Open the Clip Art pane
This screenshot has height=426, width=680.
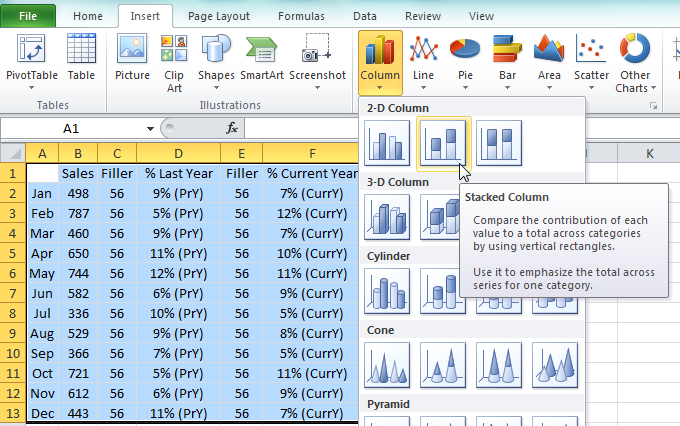pyautogui.click(x=174, y=63)
